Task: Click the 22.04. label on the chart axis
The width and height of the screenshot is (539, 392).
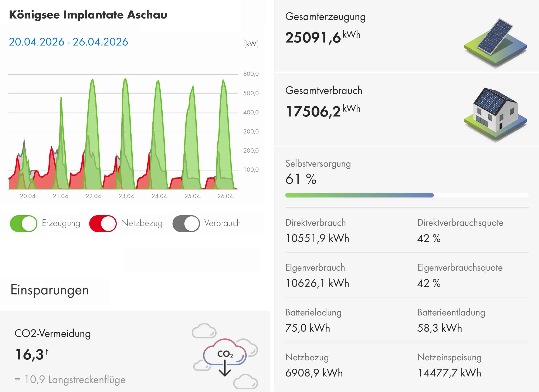Action: (x=94, y=196)
